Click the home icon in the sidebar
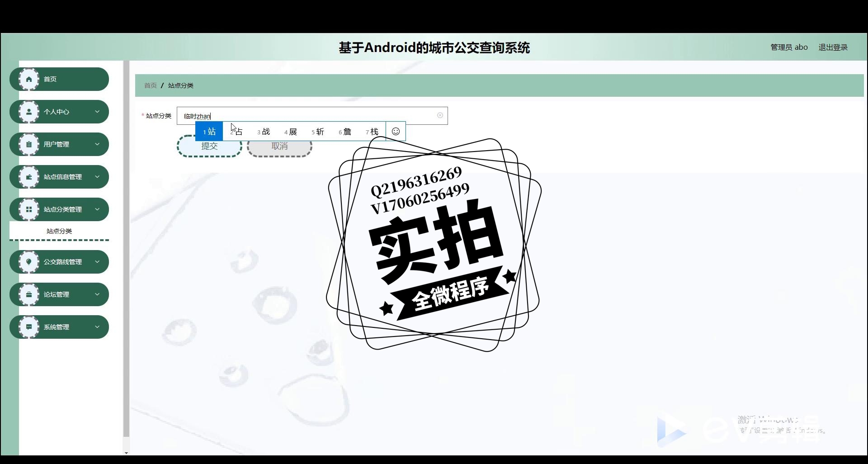This screenshot has width=868, height=464. point(29,79)
